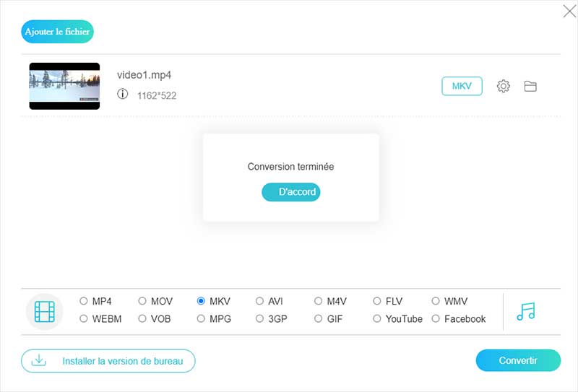Click the MKV format badge
This screenshot has height=392, width=578.
pos(462,87)
